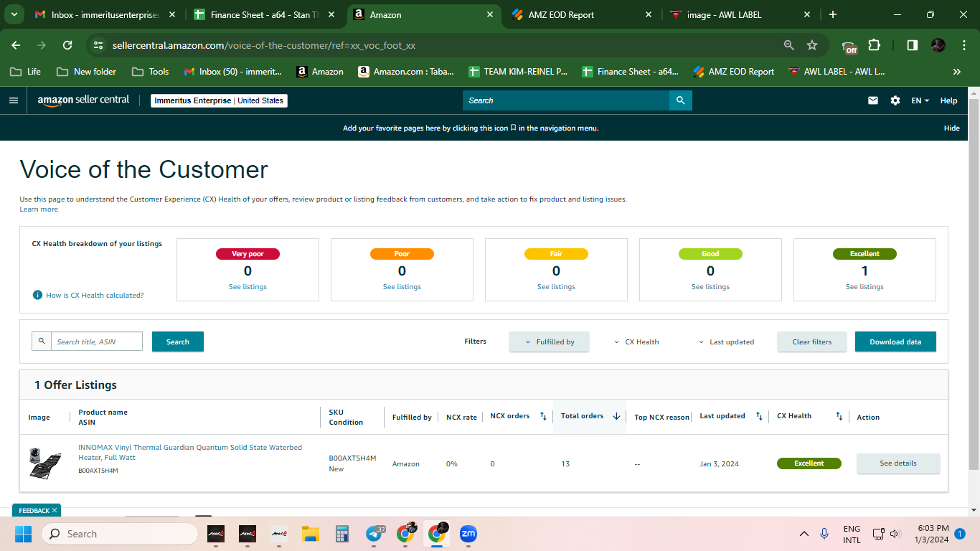This screenshot has width=980, height=551.
Task: Show hidden system tray icons chevron
Action: point(804,534)
